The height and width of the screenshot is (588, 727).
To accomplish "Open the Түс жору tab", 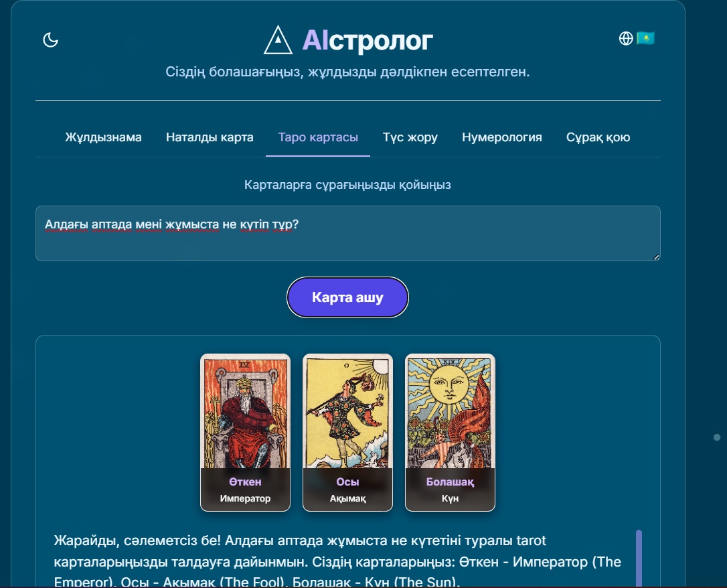I will (410, 137).
